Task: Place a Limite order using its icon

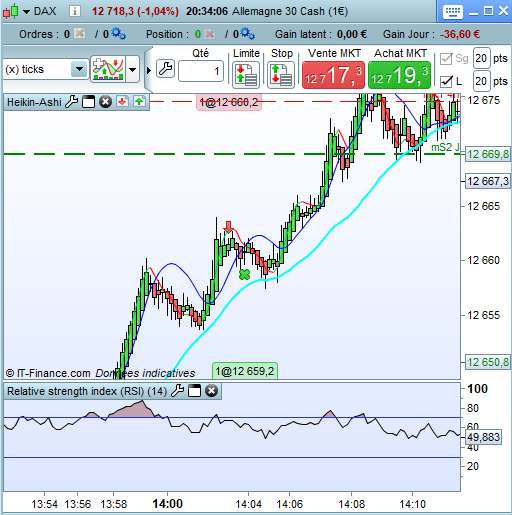Action: [x=246, y=75]
